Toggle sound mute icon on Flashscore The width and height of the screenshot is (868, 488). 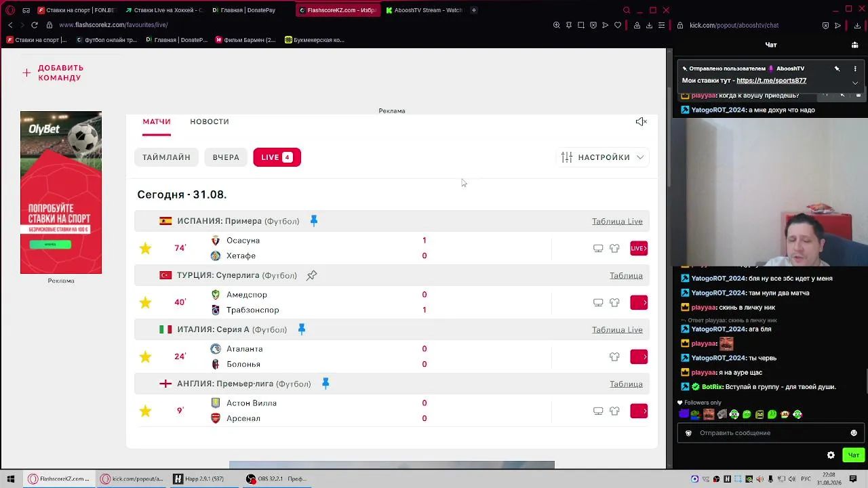641,121
